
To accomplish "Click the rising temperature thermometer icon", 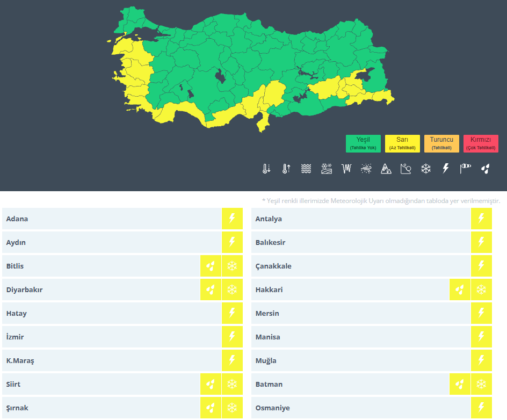I will point(286,169).
